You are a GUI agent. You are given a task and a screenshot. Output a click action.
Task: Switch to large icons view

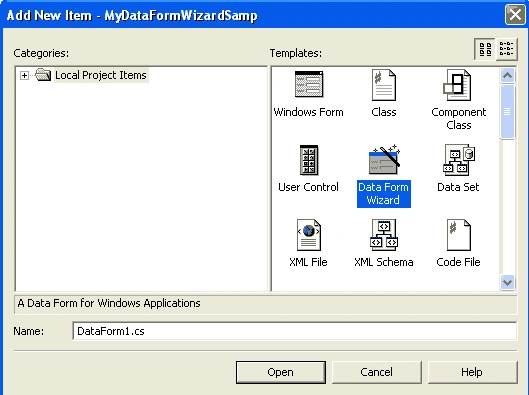coord(485,49)
